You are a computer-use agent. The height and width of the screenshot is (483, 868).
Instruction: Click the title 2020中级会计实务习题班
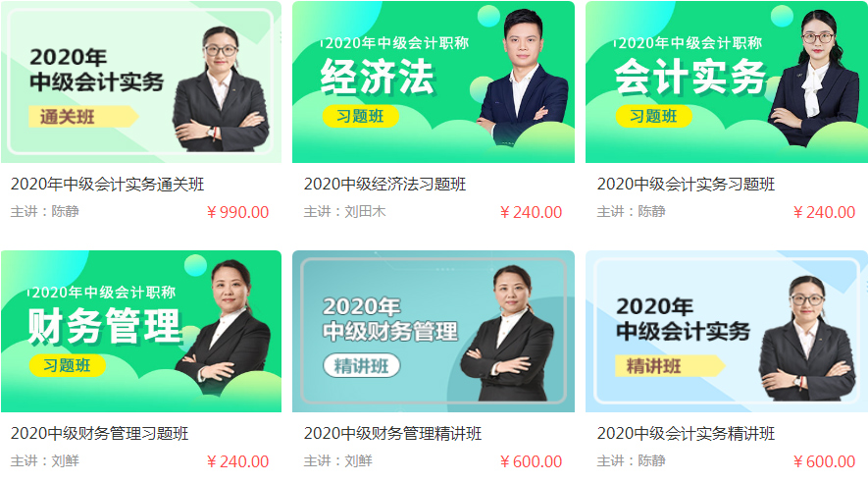(x=686, y=184)
